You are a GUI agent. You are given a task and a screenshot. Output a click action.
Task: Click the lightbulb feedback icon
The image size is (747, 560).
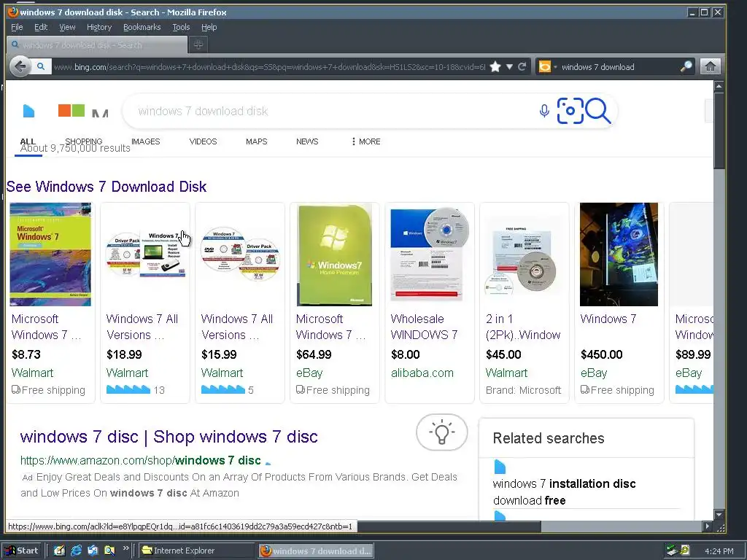(x=441, y=432)
